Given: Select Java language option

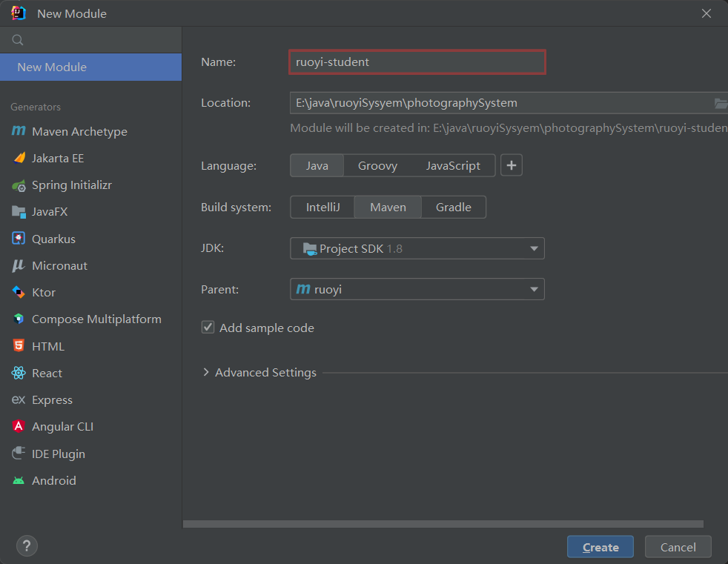Looking at the screenshot, I should pos(317,166).
